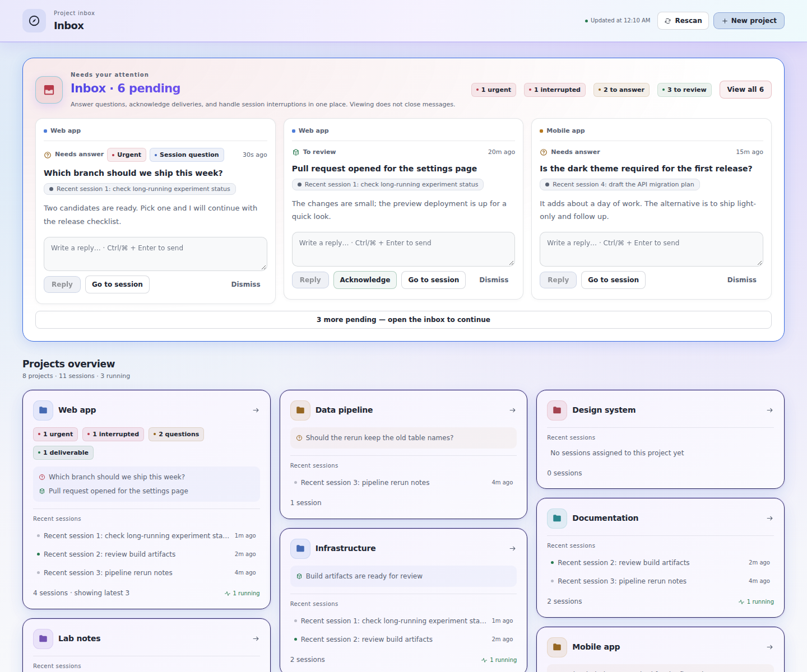This screenshot has width=807, height=672.
Task: Open the Web app folder icon
Action: pos(43,410)
